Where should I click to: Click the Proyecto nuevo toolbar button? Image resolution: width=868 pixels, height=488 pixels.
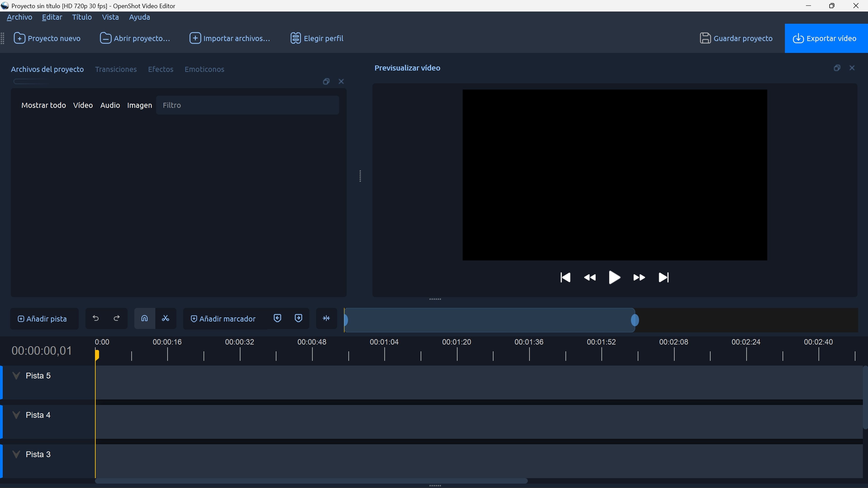[x=47, y=38]
